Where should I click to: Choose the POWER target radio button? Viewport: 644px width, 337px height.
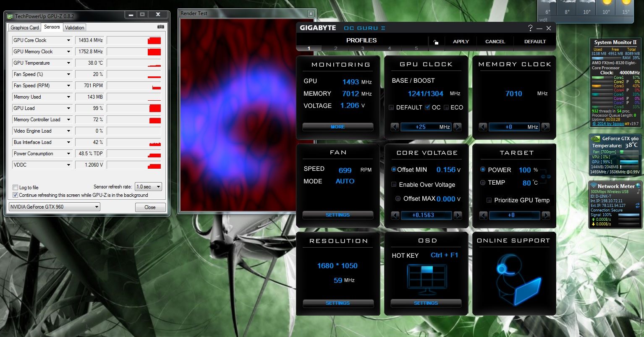(x=483, y=170)
